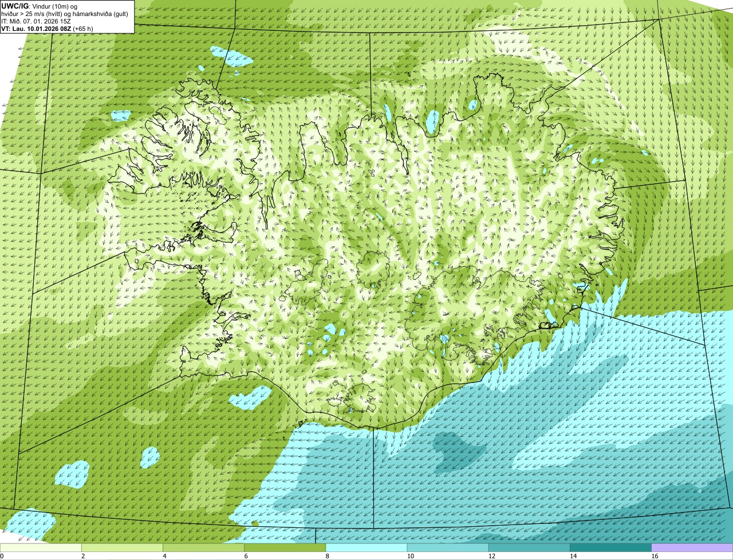The image size is (733, 560).
Task: Click the legend scale label "14"
Action: tap(573, 556)
